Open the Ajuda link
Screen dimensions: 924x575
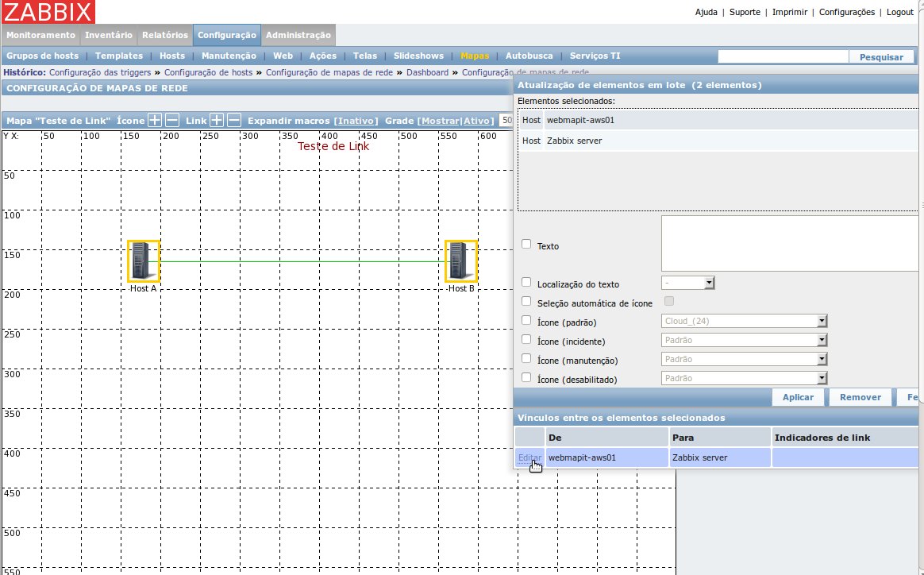[706, 12]
